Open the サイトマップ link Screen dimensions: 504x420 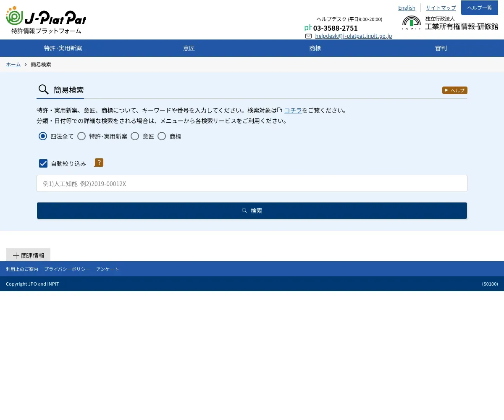(441, 8)
